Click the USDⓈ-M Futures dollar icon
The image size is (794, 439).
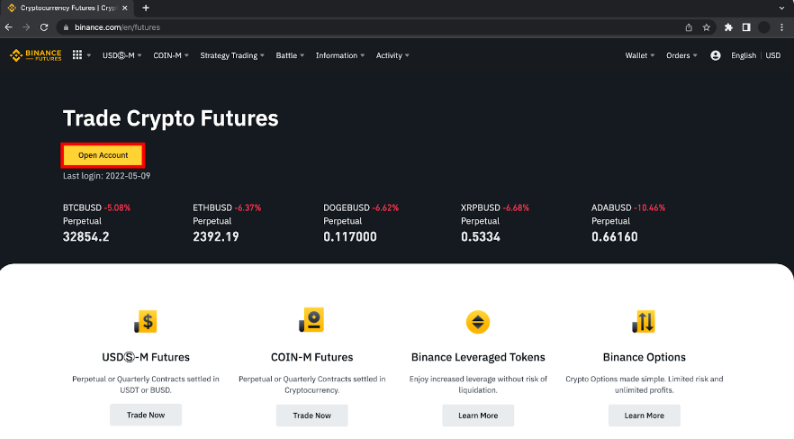[146, 321]
